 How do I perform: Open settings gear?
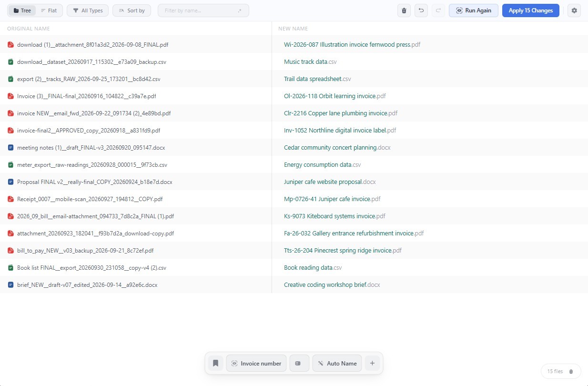pyautogui.click(x=574, y=10)
